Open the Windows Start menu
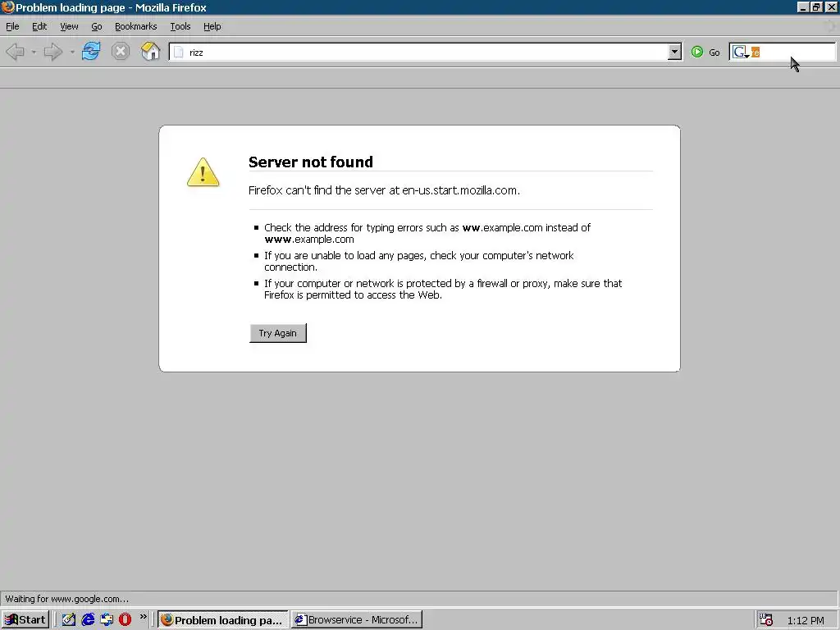Screen dimensions: 840x630 25,620
